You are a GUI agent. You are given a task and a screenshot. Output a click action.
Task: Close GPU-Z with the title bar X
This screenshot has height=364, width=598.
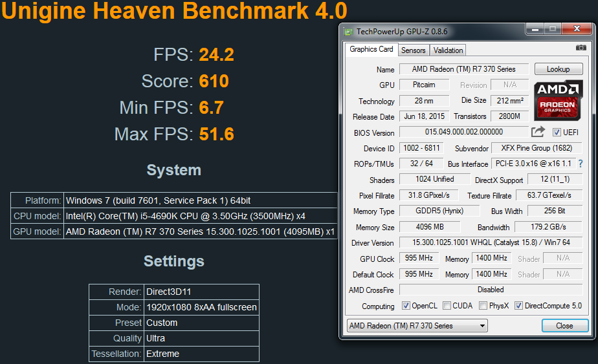click(x=577, y=29)
